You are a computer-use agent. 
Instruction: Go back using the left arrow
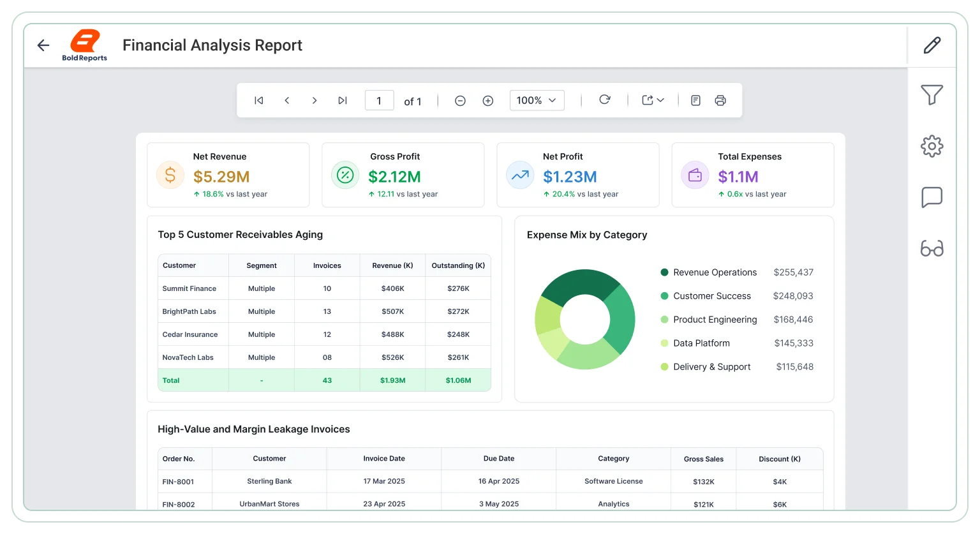[x=43, y=45]
